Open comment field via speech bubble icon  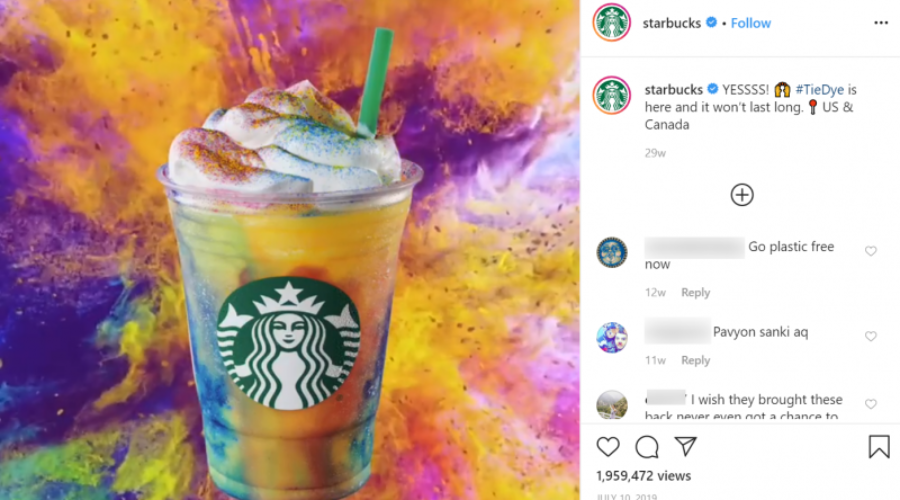click(x=647, y=447)
